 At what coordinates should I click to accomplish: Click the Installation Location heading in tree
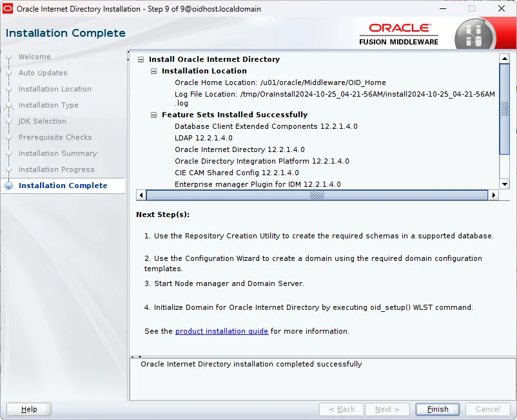click(x=204, y=71)
